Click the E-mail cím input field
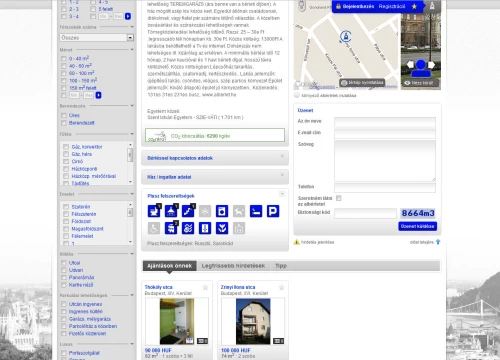 coord(385,133)
